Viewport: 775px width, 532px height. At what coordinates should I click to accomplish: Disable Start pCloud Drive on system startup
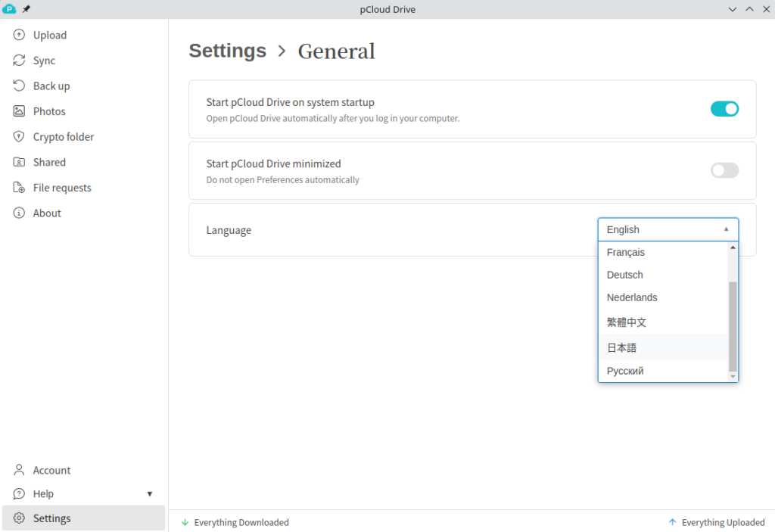click(724, 109)
